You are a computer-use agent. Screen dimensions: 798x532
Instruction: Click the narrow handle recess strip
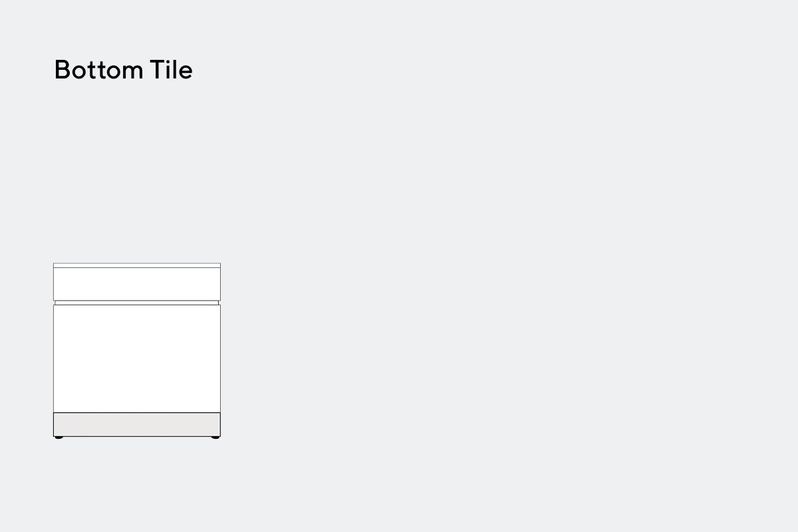click(x=137, y=303)
